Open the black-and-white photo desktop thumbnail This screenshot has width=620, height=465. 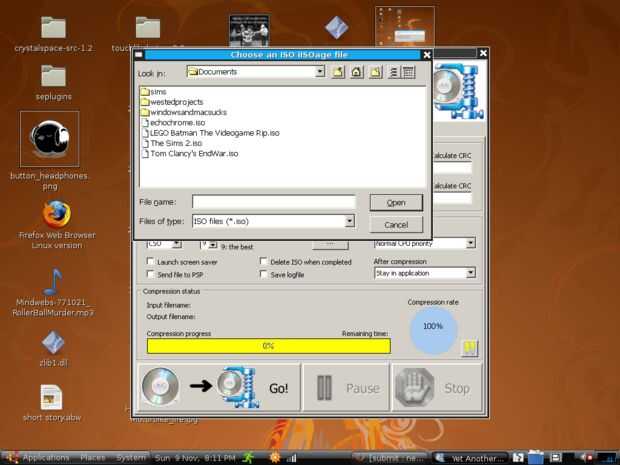(x=249, y=30)
